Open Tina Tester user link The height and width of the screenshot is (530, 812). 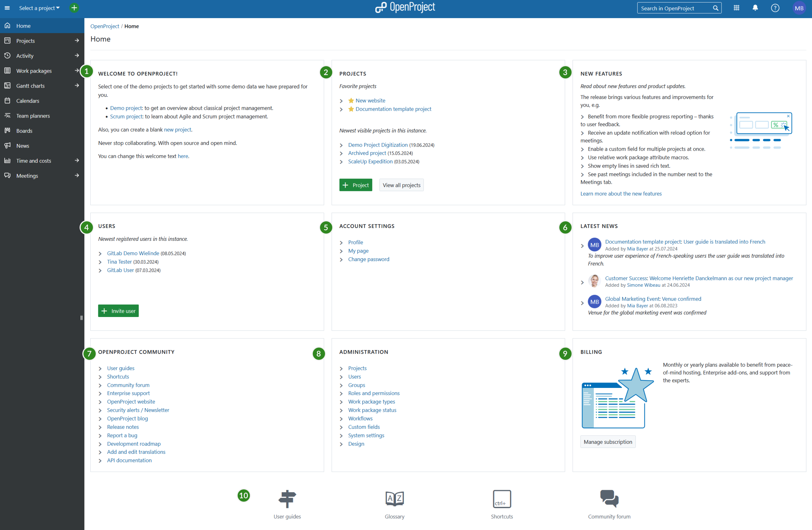coord(119,262)
